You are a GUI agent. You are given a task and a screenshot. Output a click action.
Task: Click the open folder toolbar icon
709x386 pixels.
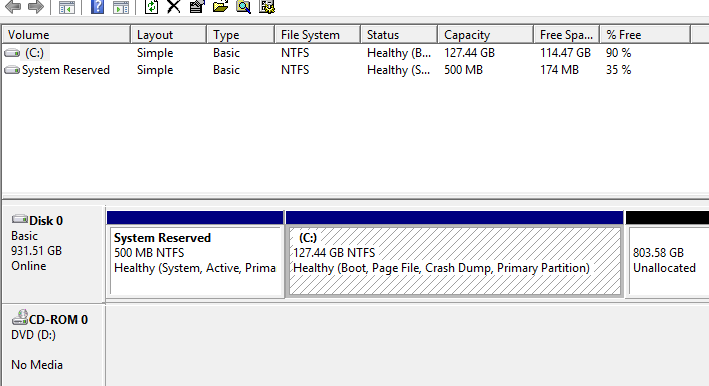point(220,7)
